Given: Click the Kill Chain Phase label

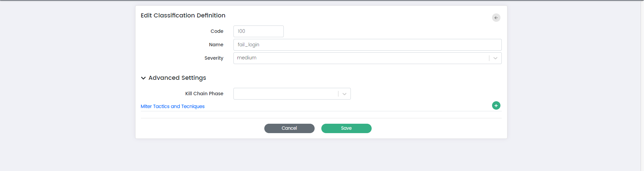Looking at the screenshot, I should point(204,94).
